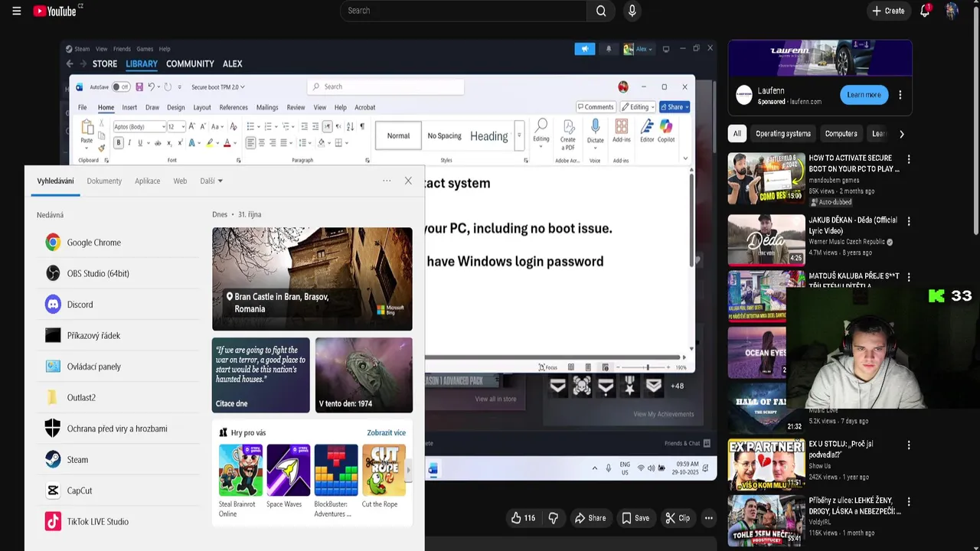The width and height of the screenshot is (980, 551).
Task: Toggle Italic formatting in Word
Action: 129,142
